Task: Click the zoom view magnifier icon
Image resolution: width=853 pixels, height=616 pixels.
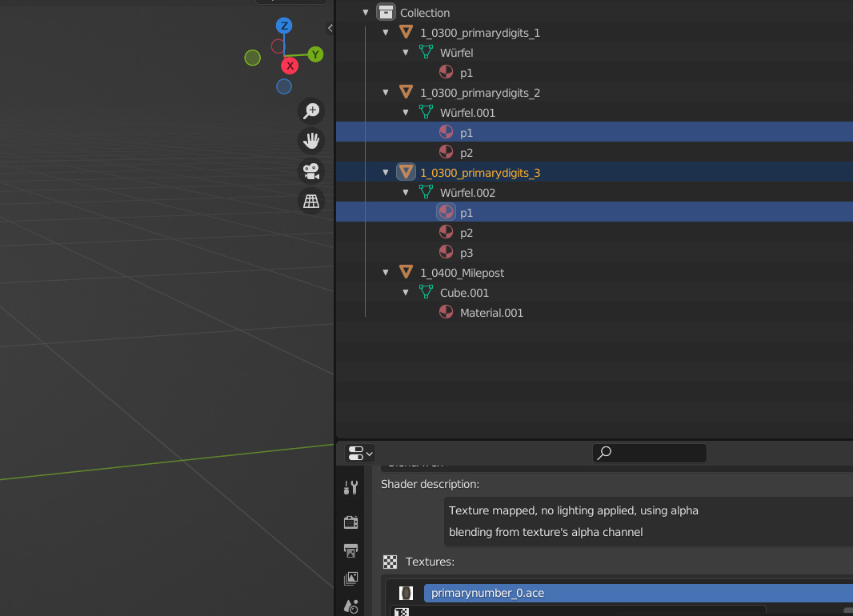Action: tap(310, 110)
